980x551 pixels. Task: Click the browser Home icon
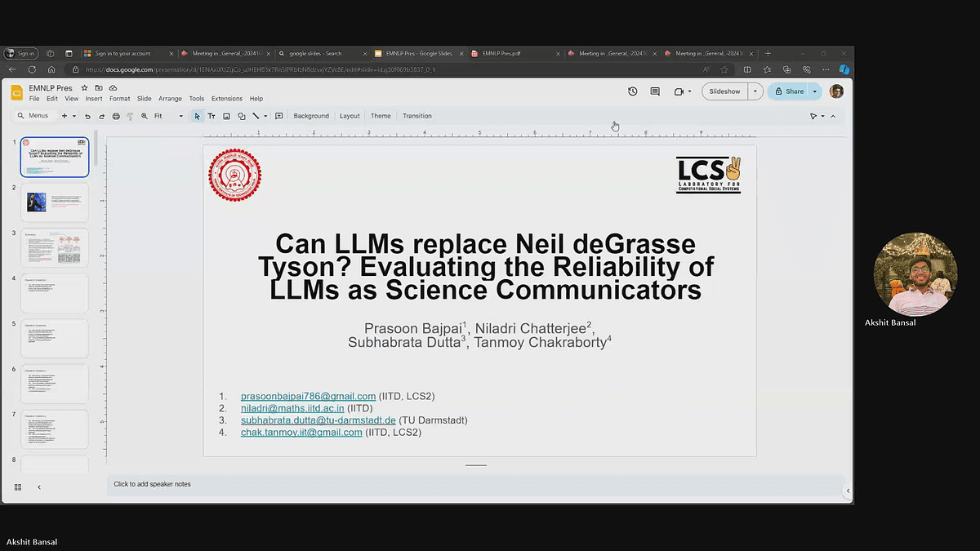click(51, 69)
